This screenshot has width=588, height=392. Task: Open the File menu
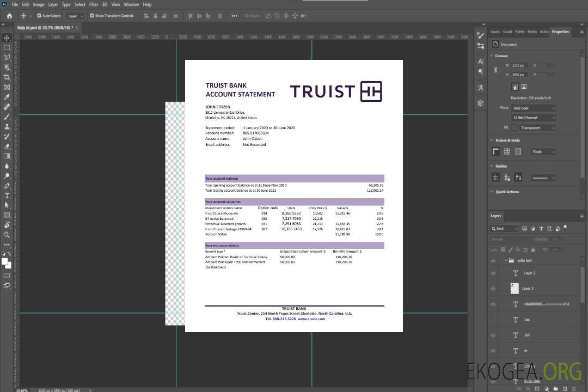click(15, 4)
